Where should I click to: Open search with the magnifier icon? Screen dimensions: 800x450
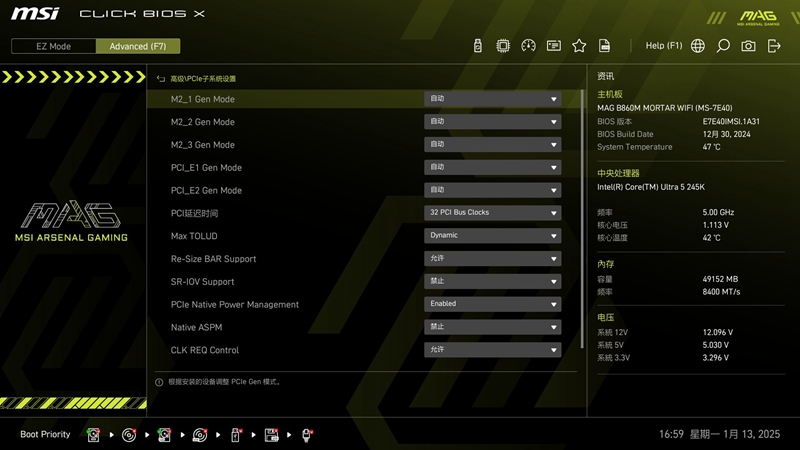pyautogui.click(x=723, y=46)
